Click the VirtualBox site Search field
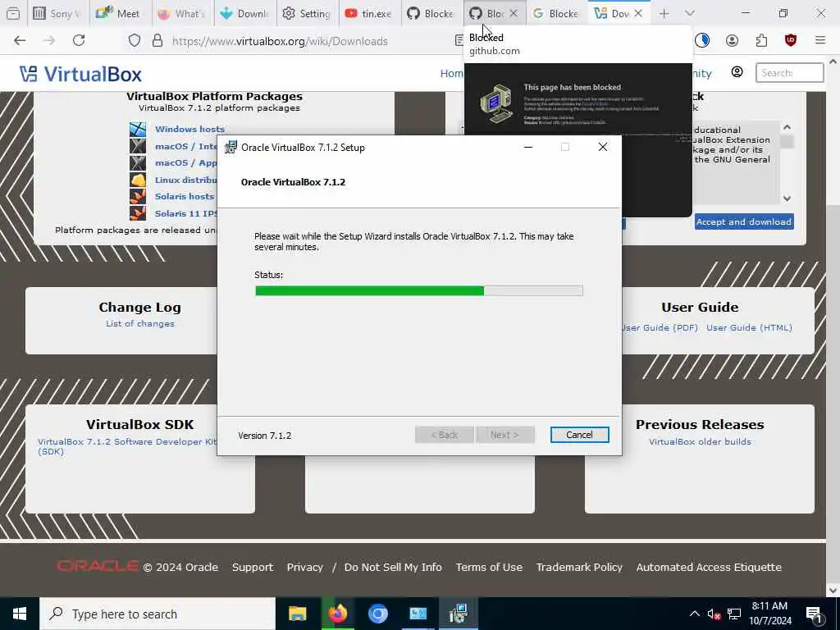840x630 pixels. pyautogui.click(x=790, y=72)
